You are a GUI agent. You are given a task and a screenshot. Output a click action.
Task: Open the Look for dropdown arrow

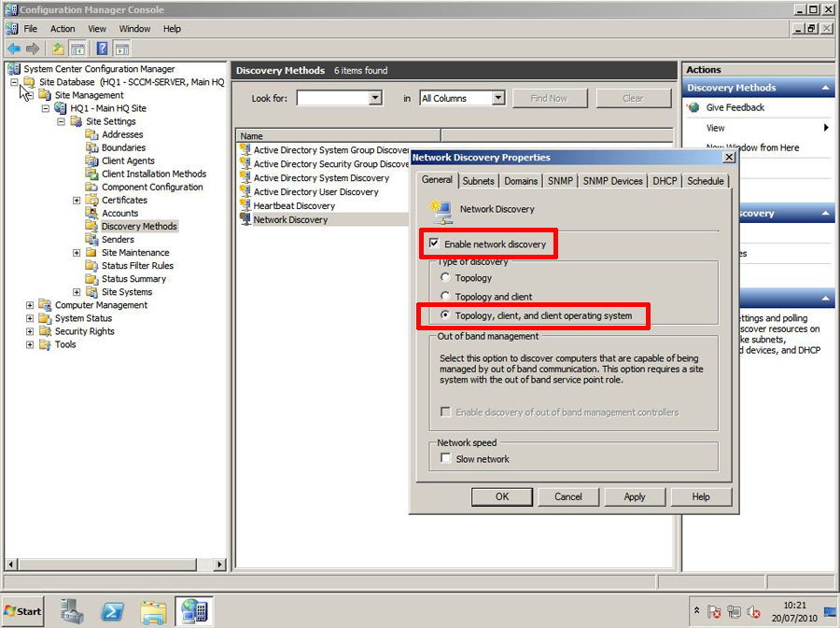coord(375,98)
